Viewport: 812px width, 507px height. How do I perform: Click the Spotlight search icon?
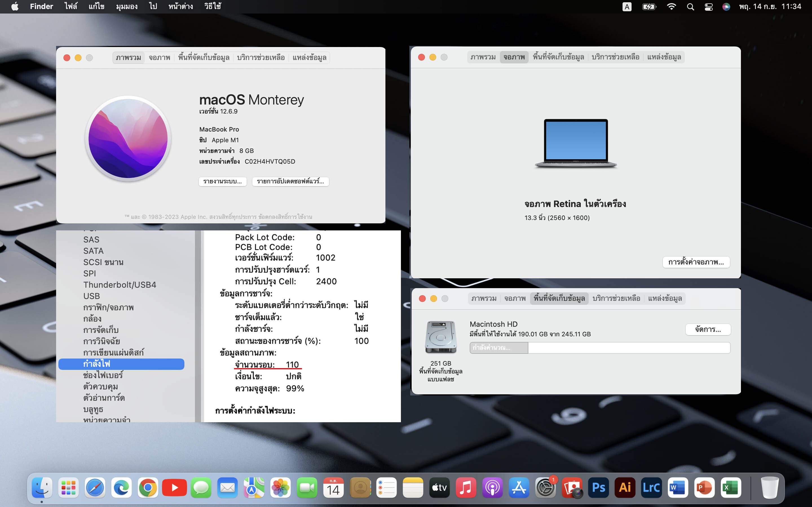pyautogui.click(x=690, y=7)
